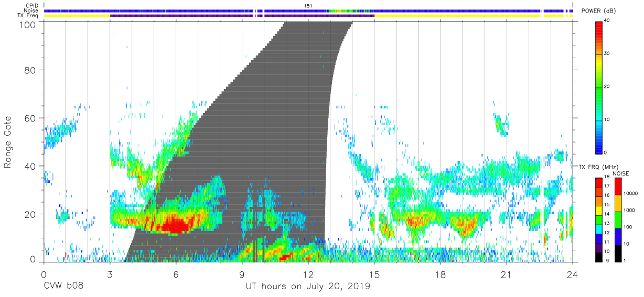This screenshot has height=297, width=644.
Task: Click blue segment of NOISE colorbar
Action: [x=617, y=236]
